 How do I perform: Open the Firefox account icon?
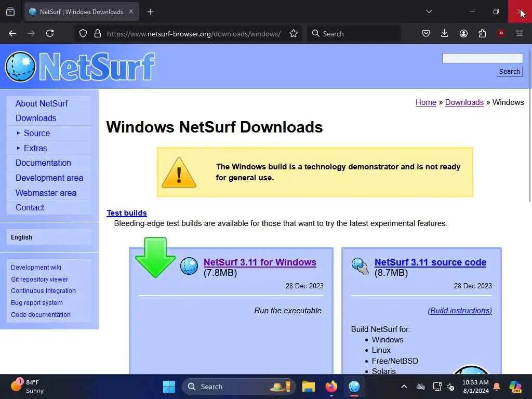(x=463, y=33)
